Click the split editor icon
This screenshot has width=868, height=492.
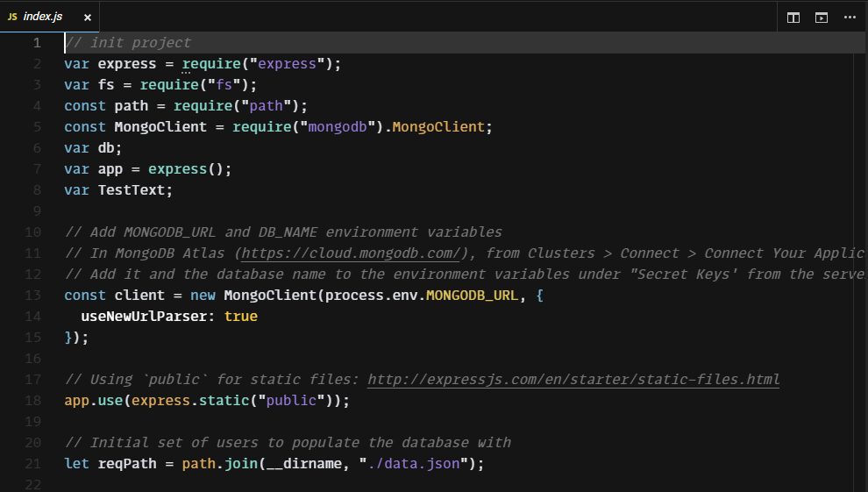point(793,18)
